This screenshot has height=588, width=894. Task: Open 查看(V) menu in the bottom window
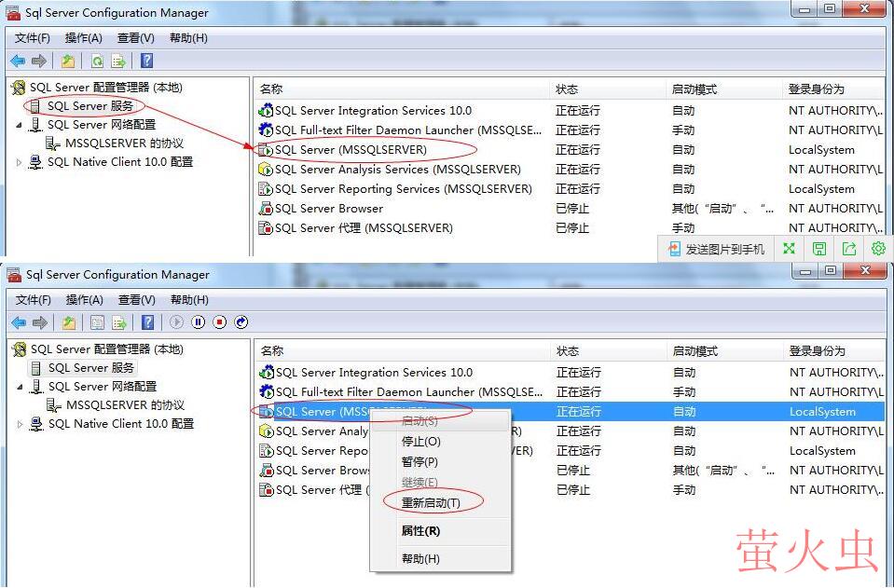click(136, 300)
